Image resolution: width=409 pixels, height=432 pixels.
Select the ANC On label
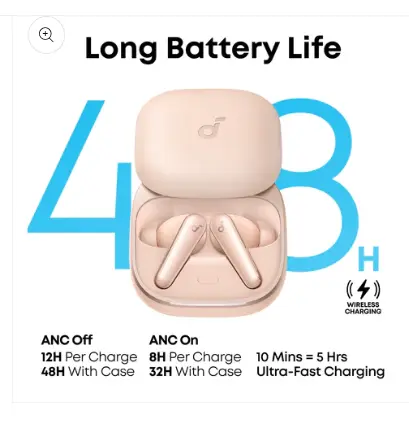(x=174, y=340)
